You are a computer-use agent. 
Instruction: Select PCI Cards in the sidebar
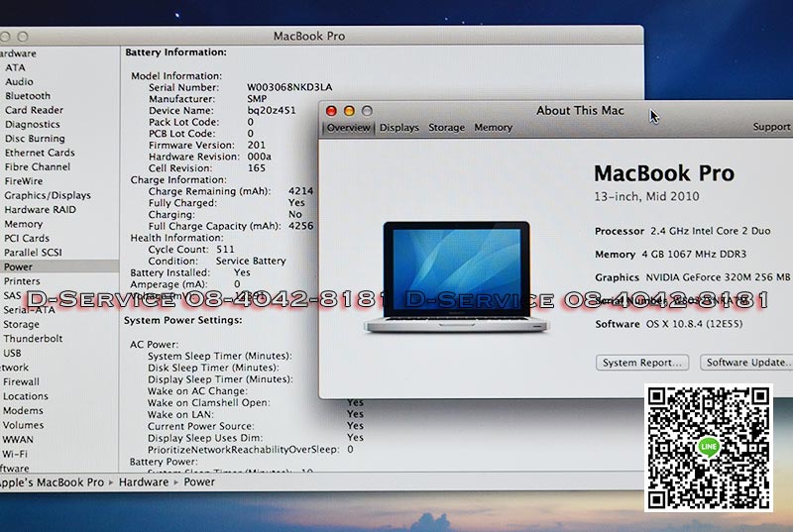27,238
